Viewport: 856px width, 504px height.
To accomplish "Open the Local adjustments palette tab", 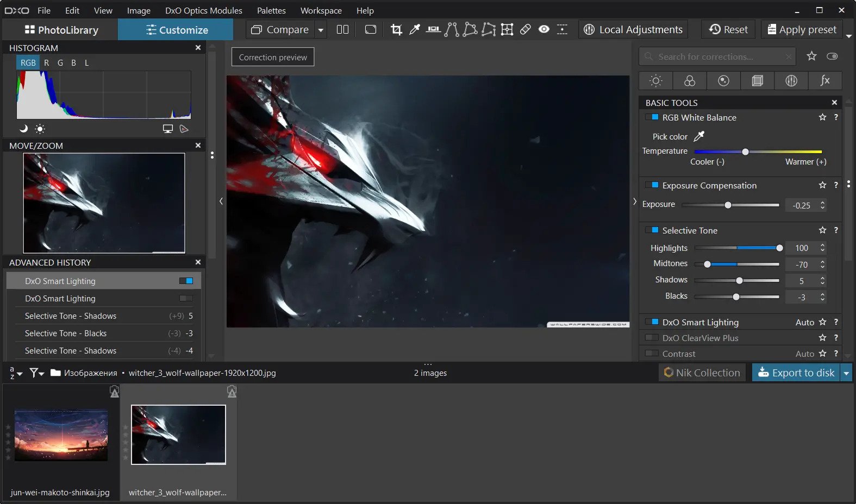I will coord(791,81).
